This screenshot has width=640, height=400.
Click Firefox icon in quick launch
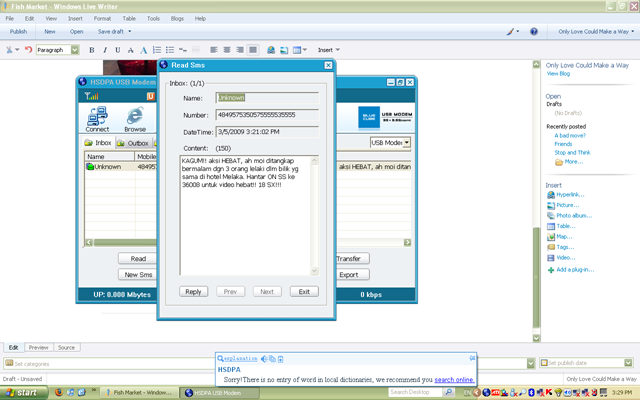pos(59,392)
